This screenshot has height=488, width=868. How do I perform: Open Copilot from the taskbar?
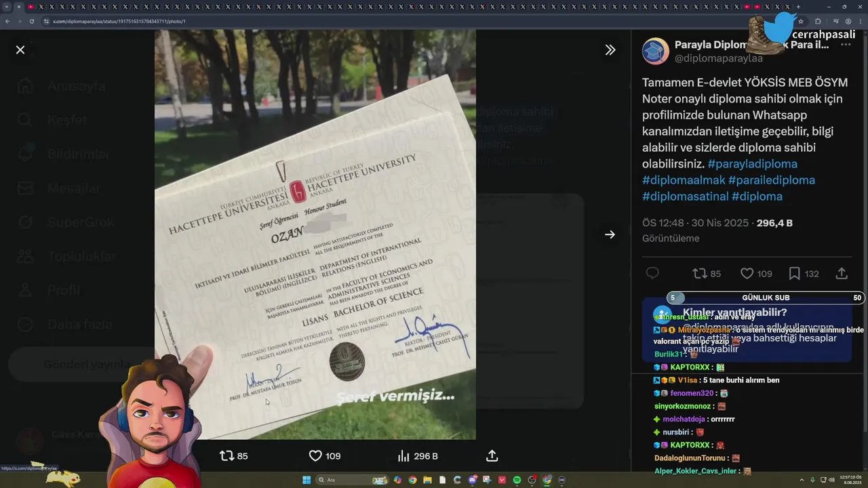coord(397,480)
